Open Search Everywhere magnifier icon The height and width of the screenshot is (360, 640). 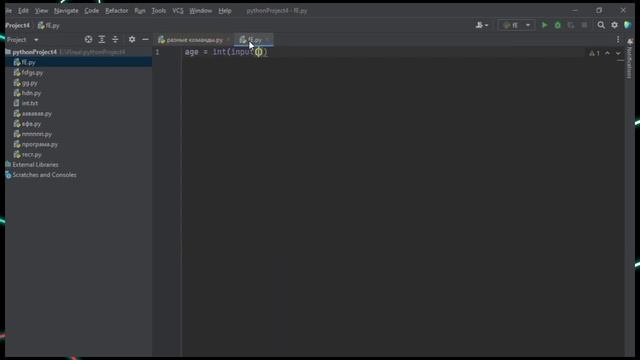pos(601,25)
